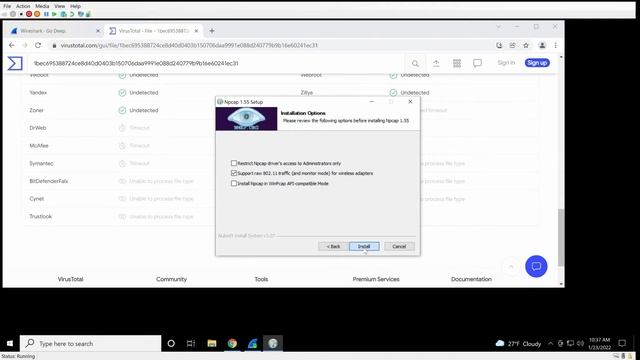Click the scroll-to-top arrow button

click(x=511, y=267)
